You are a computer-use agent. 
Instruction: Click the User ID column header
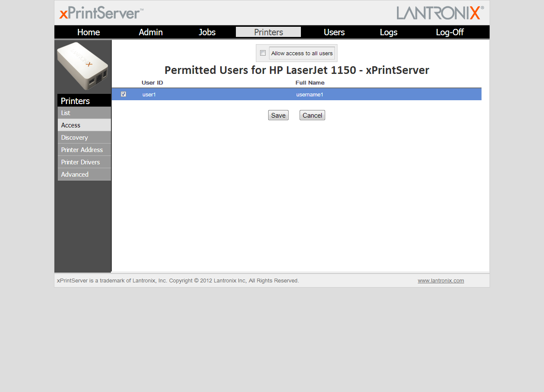click(152, 82)
